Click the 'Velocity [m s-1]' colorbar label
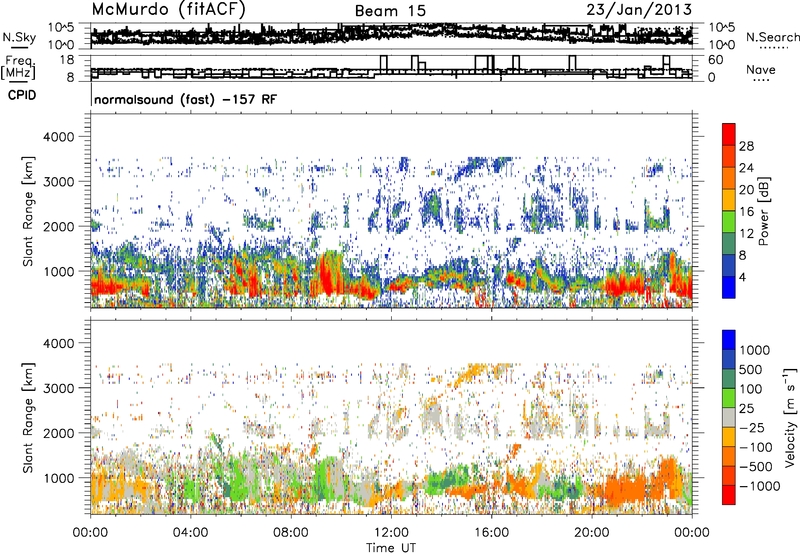 790,417
